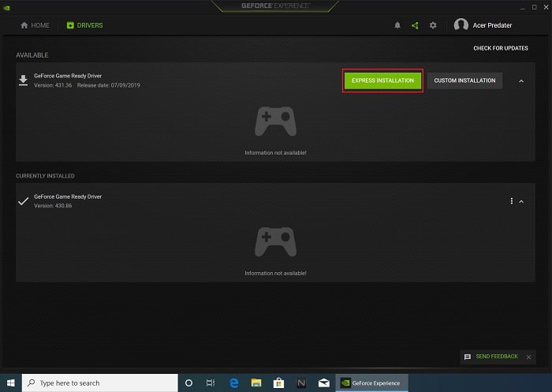Click the Release date 07/09/2019 text

(109, 85)
